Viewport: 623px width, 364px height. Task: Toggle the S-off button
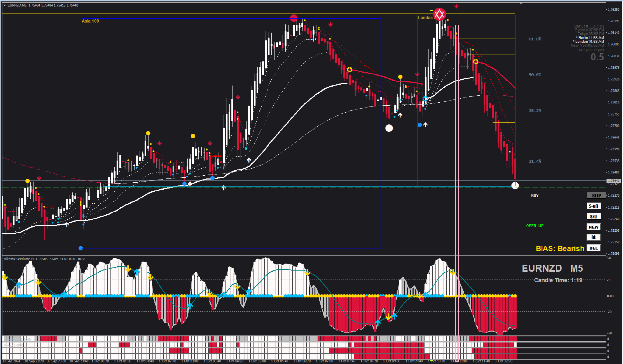[593, 206]
